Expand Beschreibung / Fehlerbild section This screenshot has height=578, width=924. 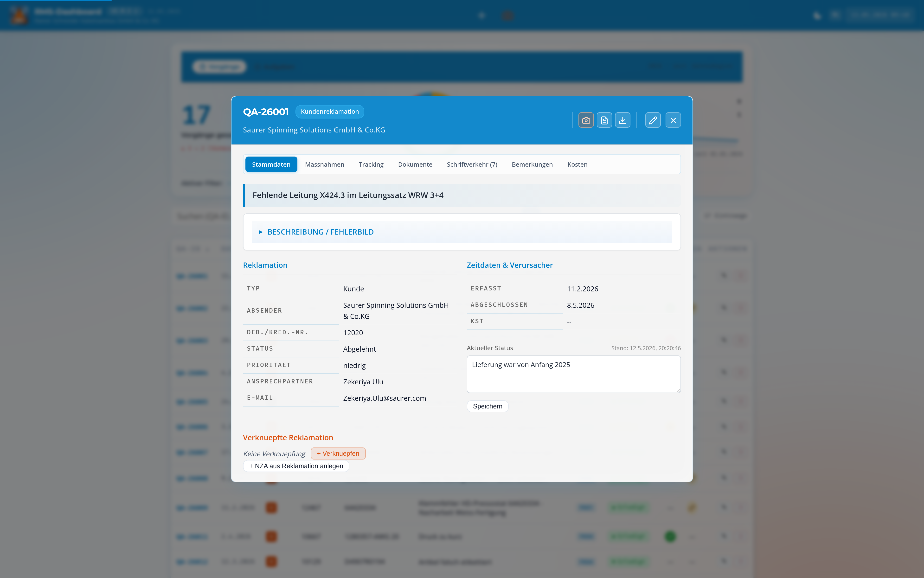pos(462,232)
